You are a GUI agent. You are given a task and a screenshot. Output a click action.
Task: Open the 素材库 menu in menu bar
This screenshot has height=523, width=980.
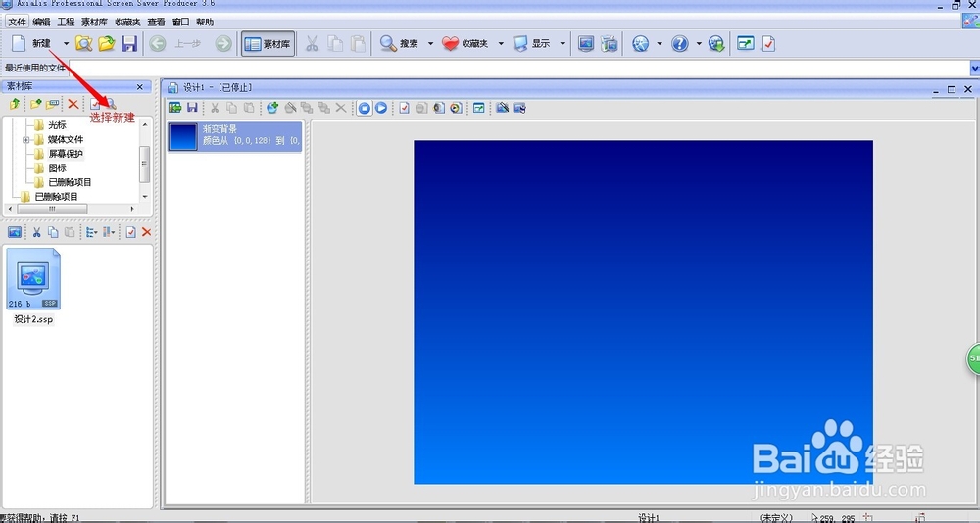[x=94, y=22]
